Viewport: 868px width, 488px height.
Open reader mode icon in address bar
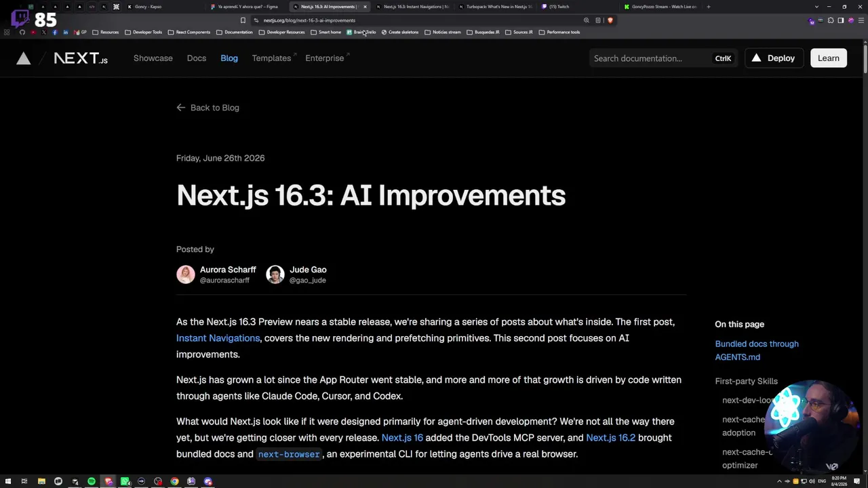(598, 20)
